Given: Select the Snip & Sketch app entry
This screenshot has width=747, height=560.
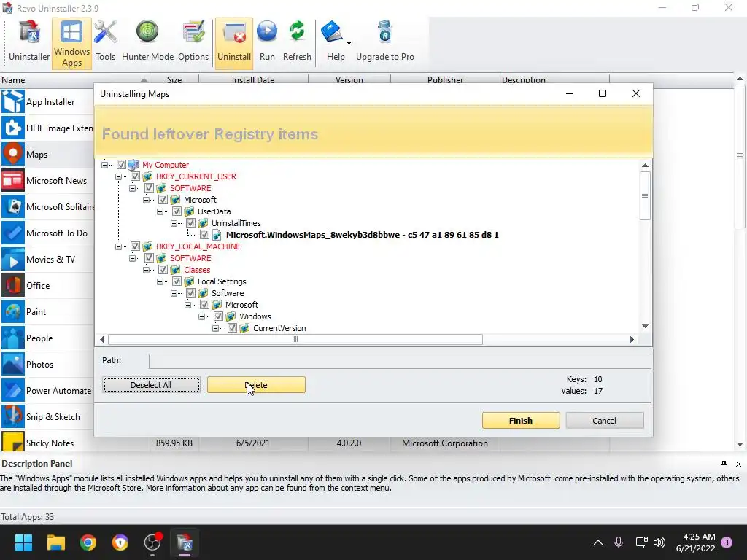Looking at the screenshot, I should coord(47,416).
